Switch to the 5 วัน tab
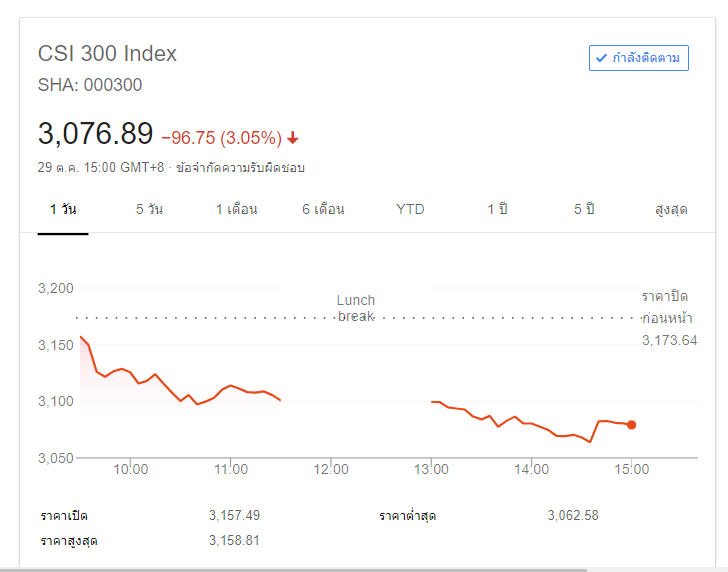 point(149,209)
